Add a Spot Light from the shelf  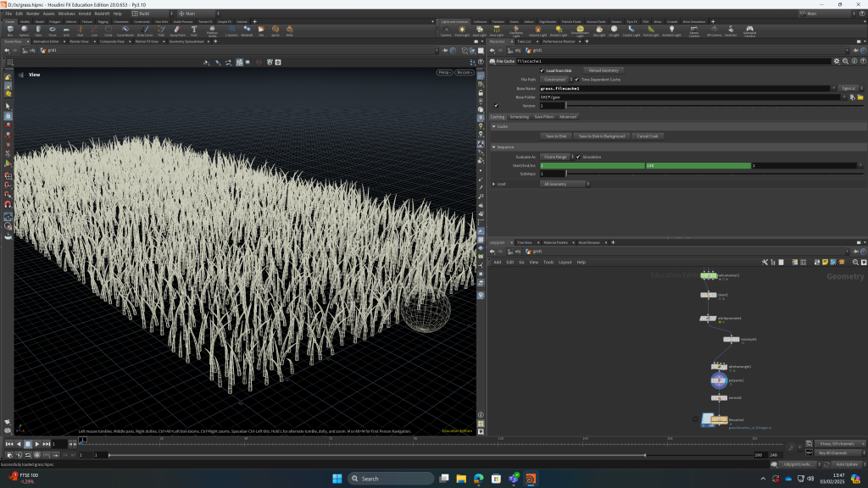[480, 31]
